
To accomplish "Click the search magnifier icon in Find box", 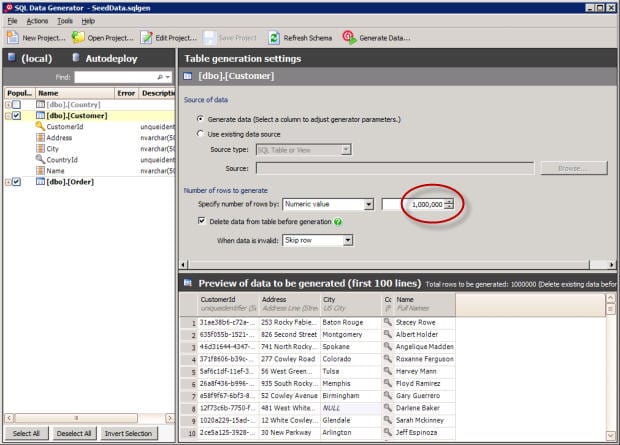I will click(x=160, y=77).
